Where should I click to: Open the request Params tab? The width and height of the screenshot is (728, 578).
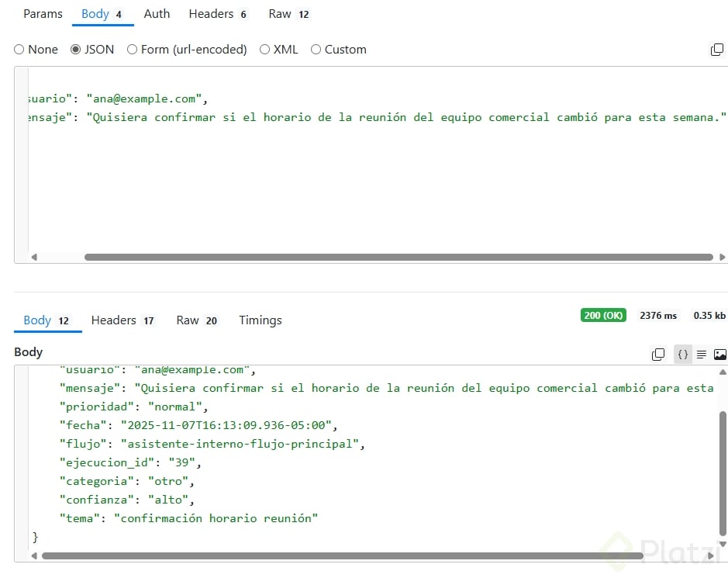(x=43, y=14)
